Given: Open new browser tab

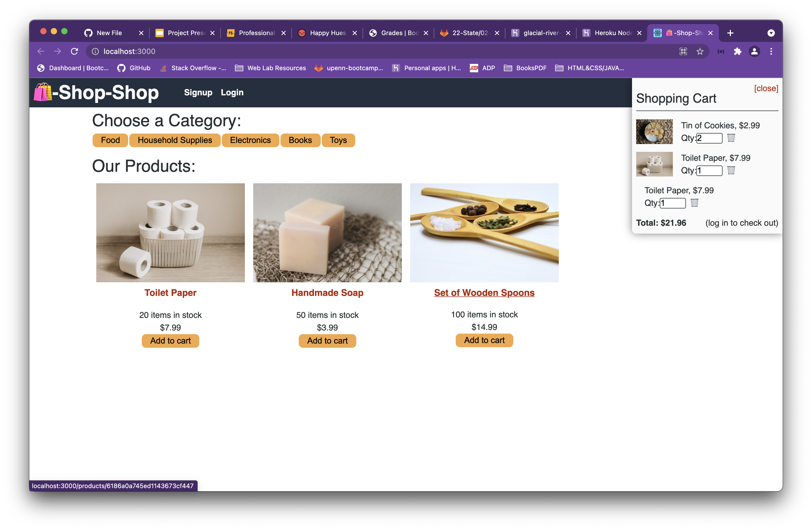Looking at the screenshot, I should pyautogui.click(x=730, y=33).
